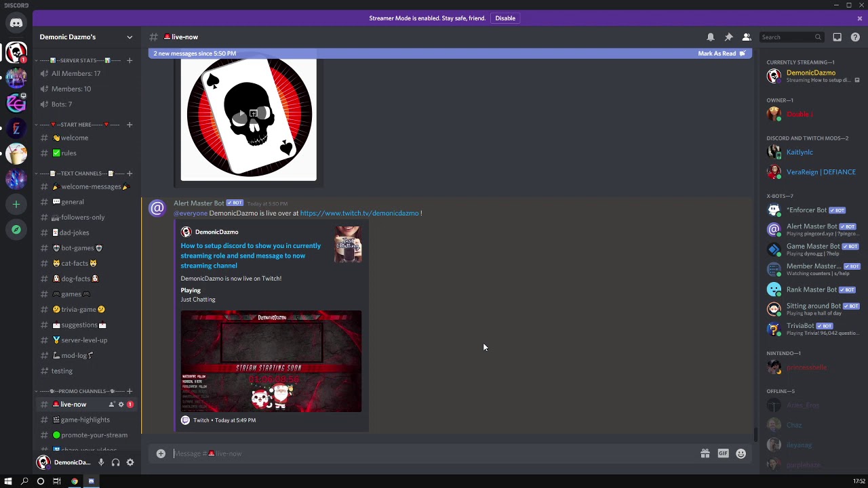Disable Streamer Mode button
This screenshot has width=868, height=488.
[x=505, y=18]
